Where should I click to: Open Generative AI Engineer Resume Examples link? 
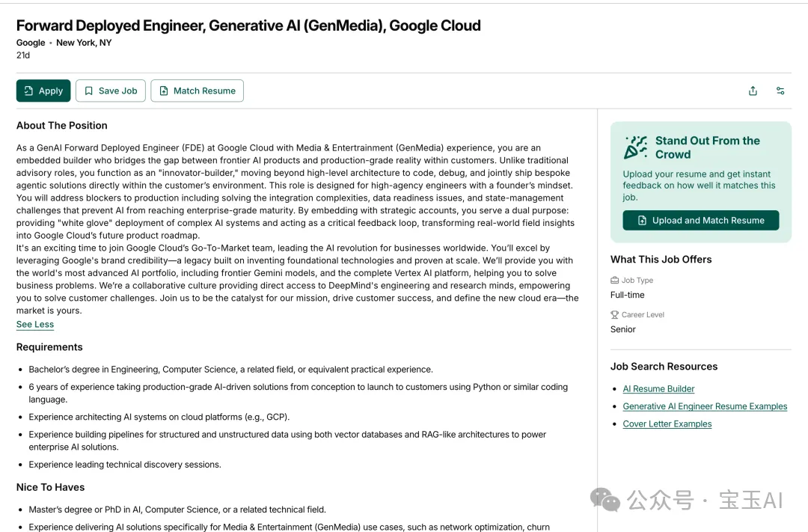pyautogui.click(x=705, y=406)
